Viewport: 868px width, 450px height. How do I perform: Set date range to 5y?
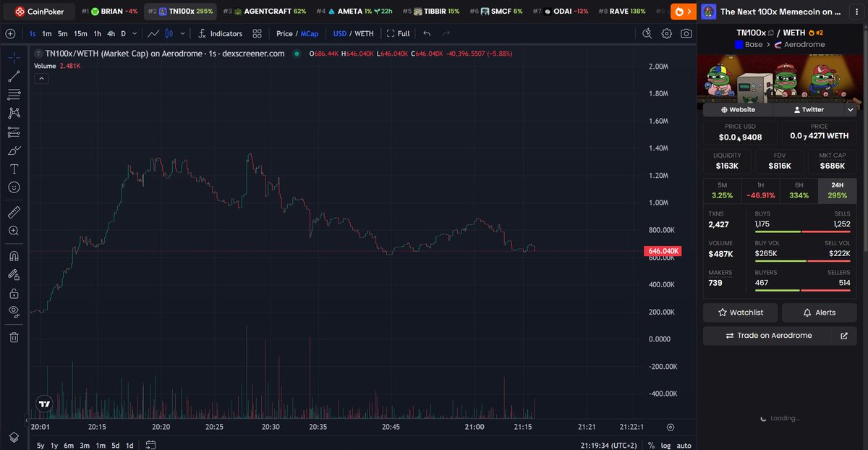(41, 446)
